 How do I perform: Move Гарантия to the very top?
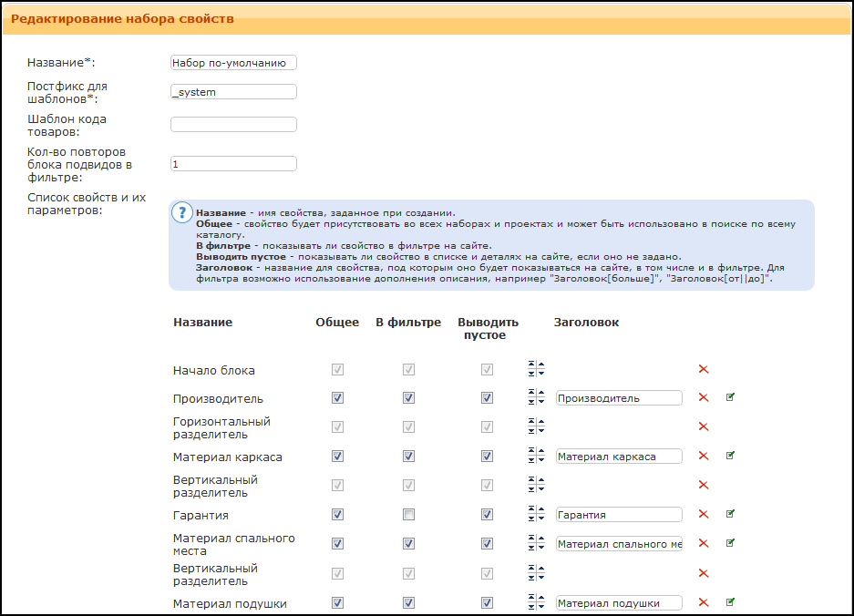pos(531,510)
